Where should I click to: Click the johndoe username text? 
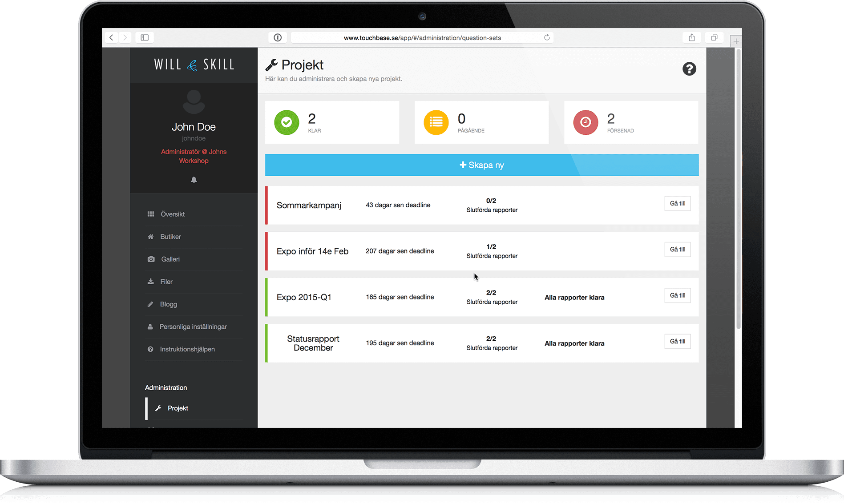194,138
